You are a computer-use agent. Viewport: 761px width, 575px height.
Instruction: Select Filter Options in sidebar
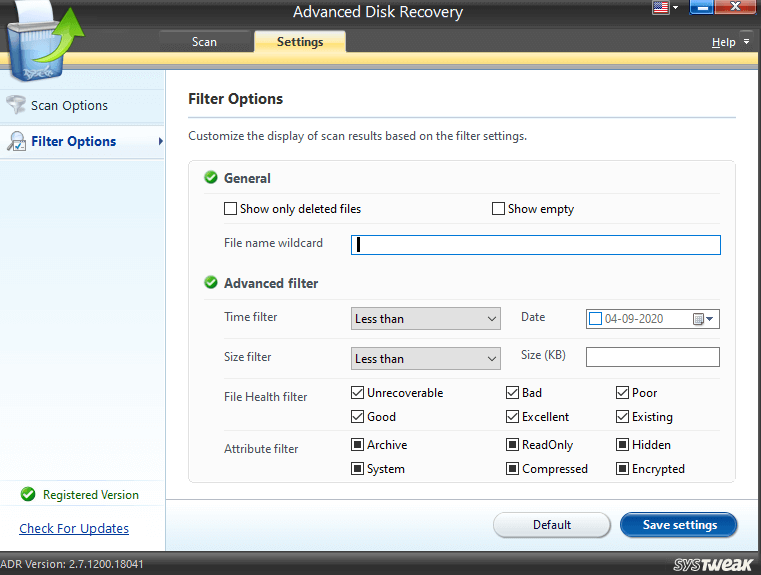(x=83, y=141)
